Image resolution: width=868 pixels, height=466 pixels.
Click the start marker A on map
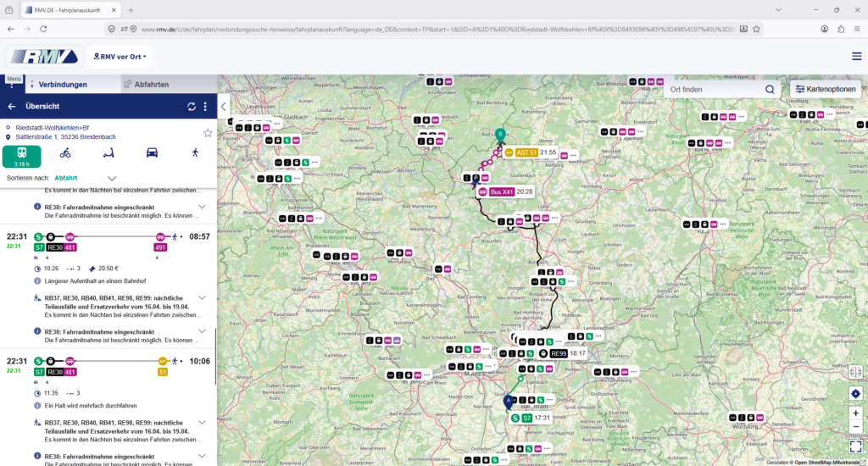point(509,402)
